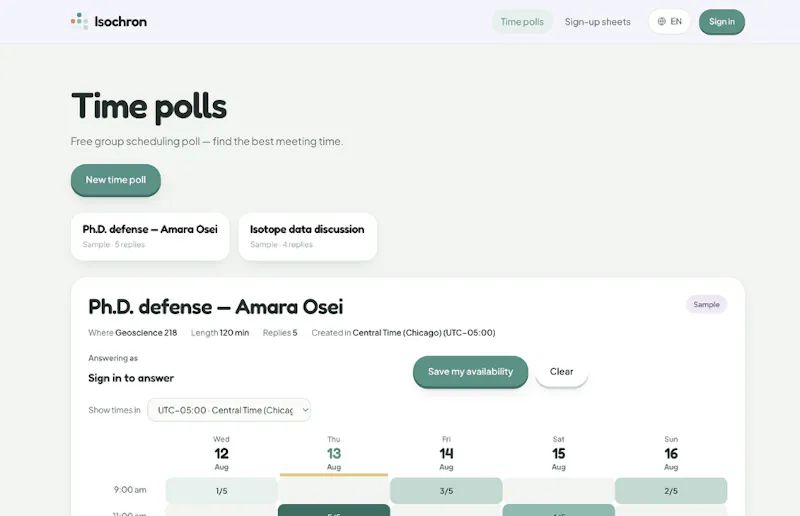This screenshot has width=800, height=516.
Task: Toggle Wed 12 at 9:00 am slot
Action: (221, 491)
